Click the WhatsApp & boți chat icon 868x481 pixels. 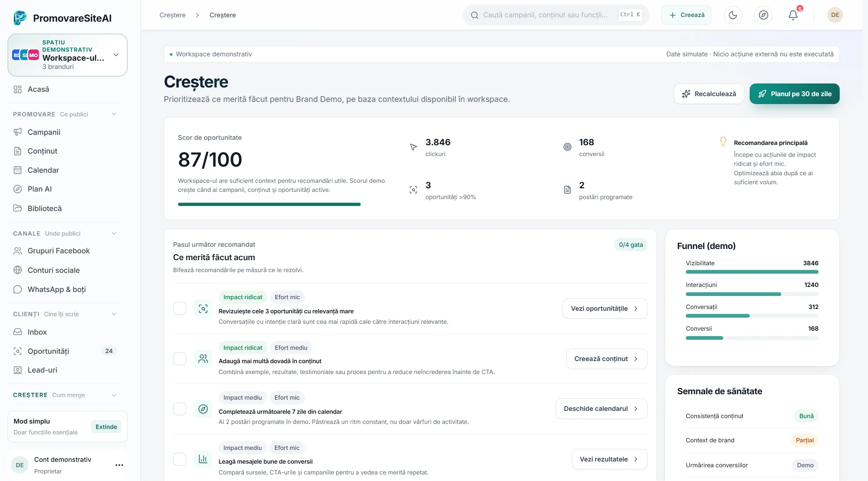pyautogui.click(x=17, y=289)
